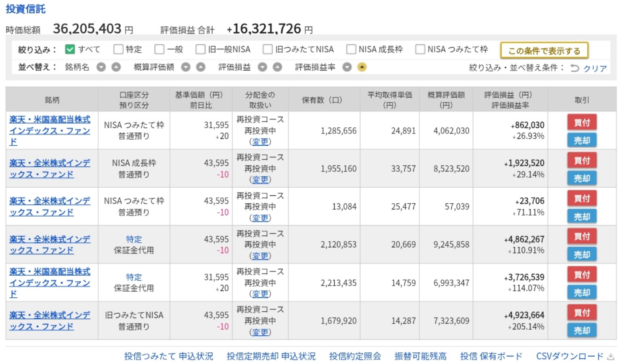Screen dimensions: 620x364
Task: Click the CSVダウンロード text link
Action: pos(570,356)
